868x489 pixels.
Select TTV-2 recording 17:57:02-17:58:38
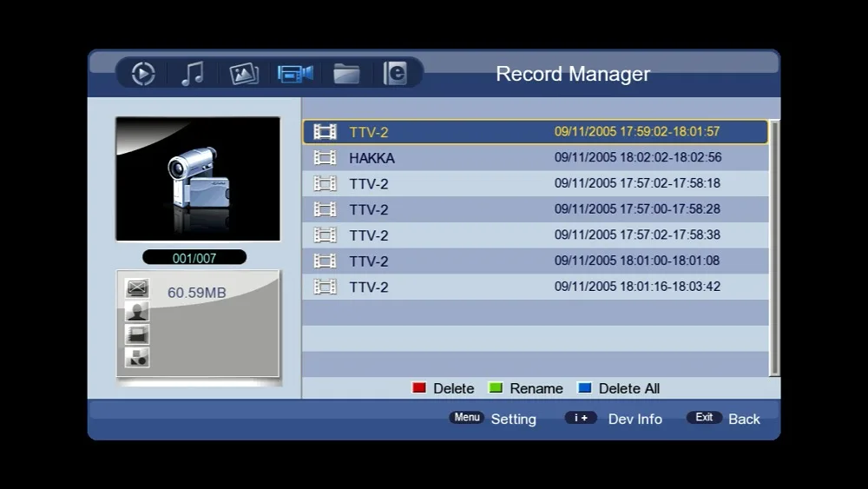coord(536,235)
